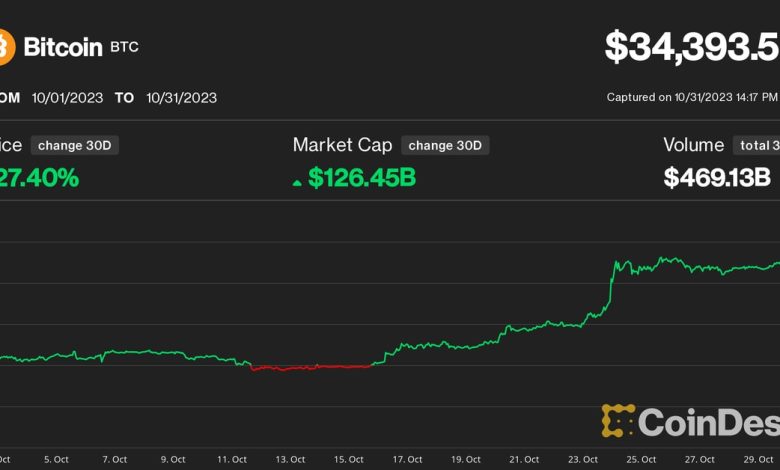
Task: Click the 'Captured on 10/31/2023' timestamp
Action: (x=692, y=97)
